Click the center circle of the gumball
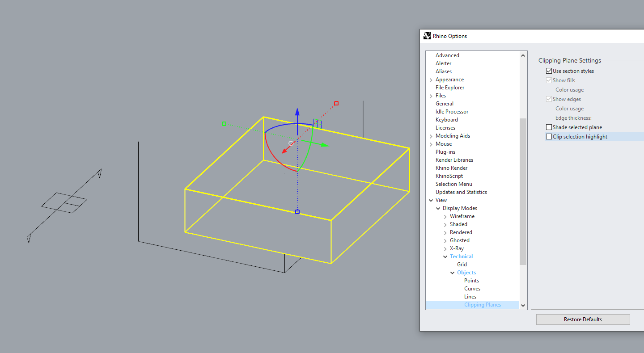644x353 pixels. (291, 143)
